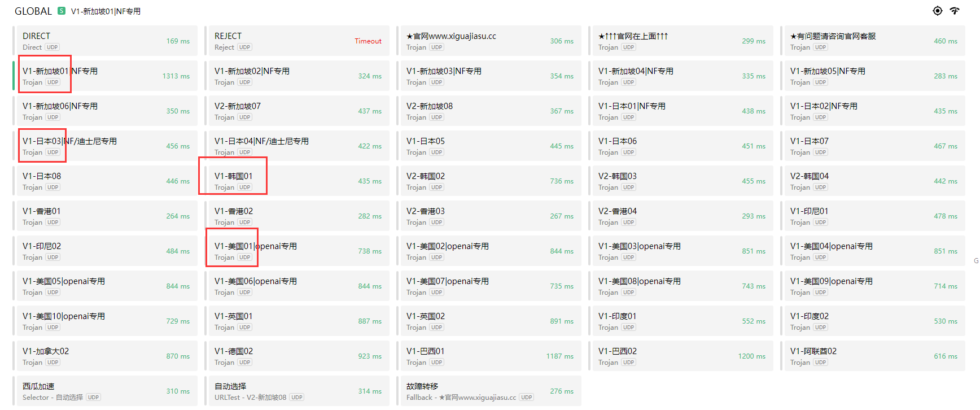This screenshot has height=410, width=980.
Task: Click UDP badge on 故障转移 fallback card
Action: click(526, 398)
